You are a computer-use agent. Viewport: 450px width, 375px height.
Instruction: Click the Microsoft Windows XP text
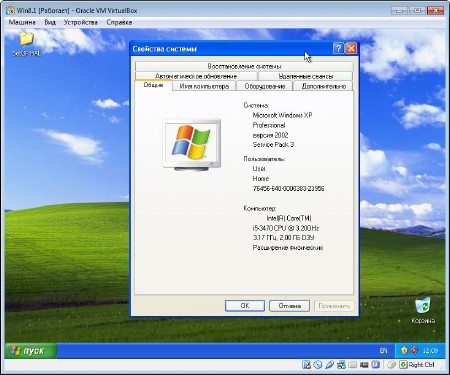point(282,115)
